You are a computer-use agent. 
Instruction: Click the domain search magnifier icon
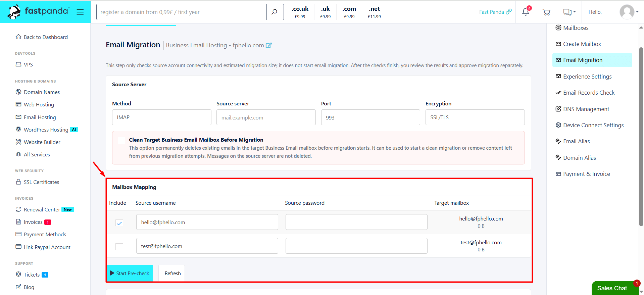[275, 12]
